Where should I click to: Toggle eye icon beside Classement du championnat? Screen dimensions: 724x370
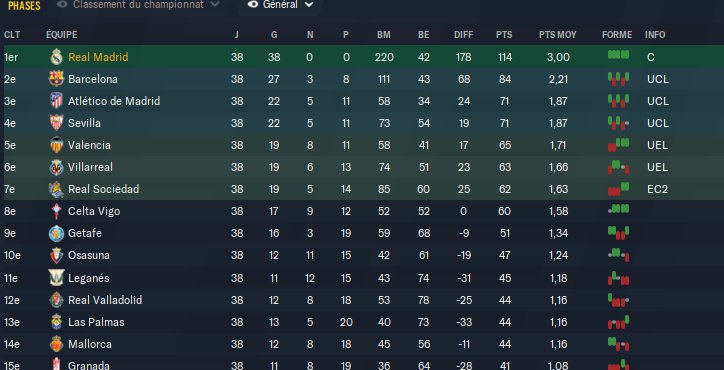click(62, 5)
